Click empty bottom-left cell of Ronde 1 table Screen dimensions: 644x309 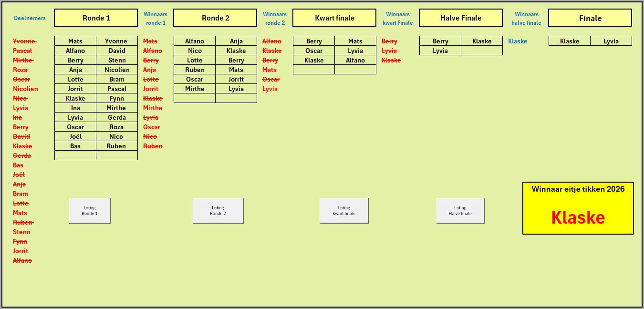coord(75,155)
